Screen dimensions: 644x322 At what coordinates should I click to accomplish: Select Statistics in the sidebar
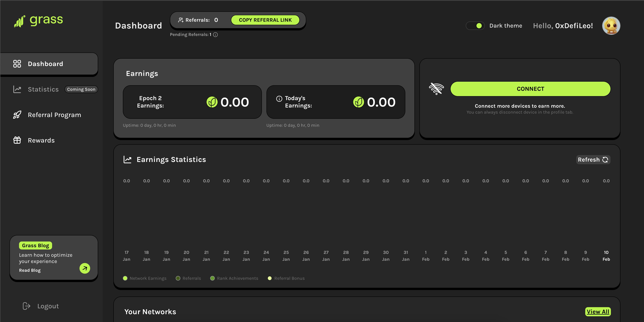tap(43, 89)
